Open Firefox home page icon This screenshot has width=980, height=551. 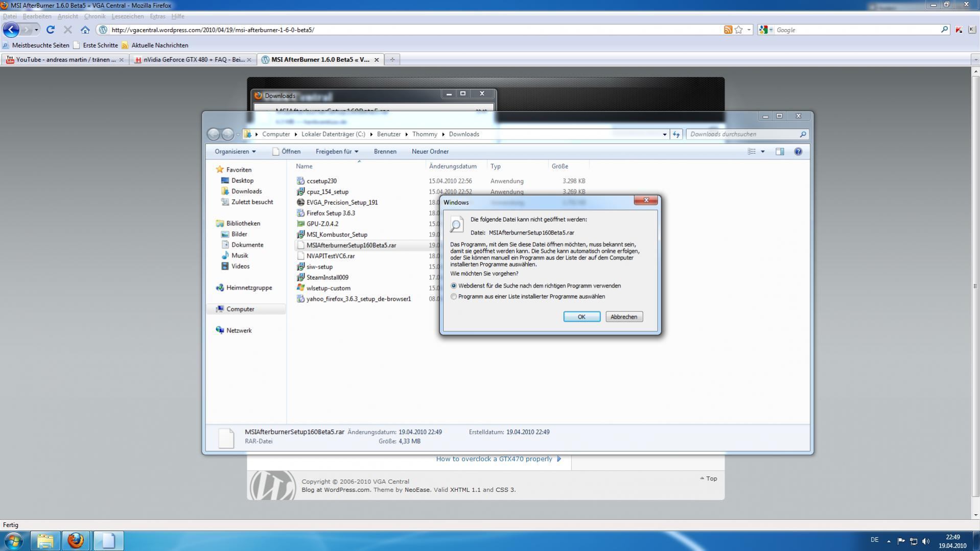pyautogui.click(x=85, y=30)
